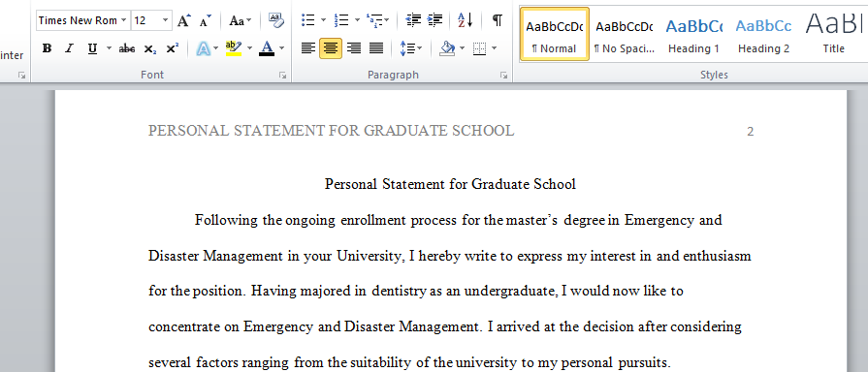
Task: Click the Clear Formatting icon
Action: pyautogui.click(x=275, y=21)
